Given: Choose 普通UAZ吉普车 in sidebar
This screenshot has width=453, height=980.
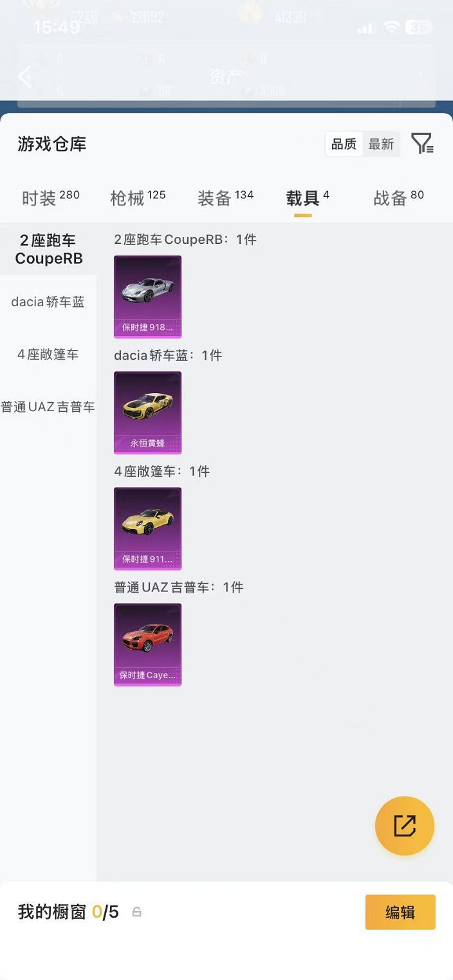Looking at the screenshot, I should (48, 407).
